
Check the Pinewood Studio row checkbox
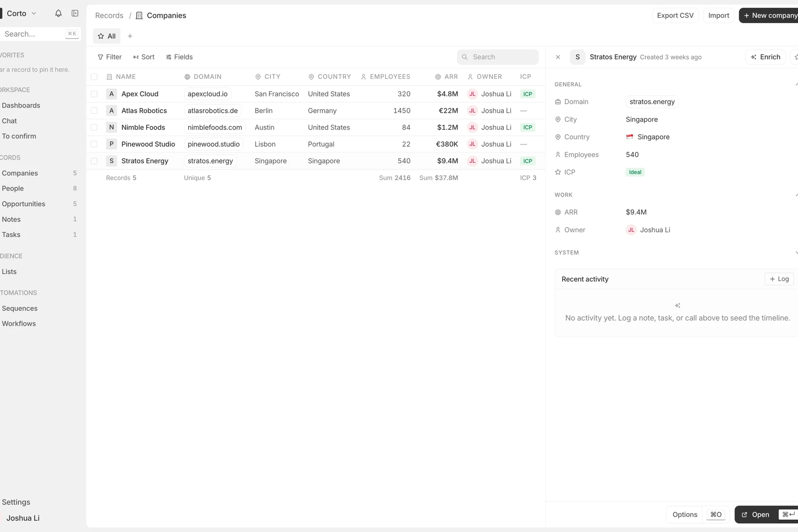pyautogui.click(x=94, y=144)
